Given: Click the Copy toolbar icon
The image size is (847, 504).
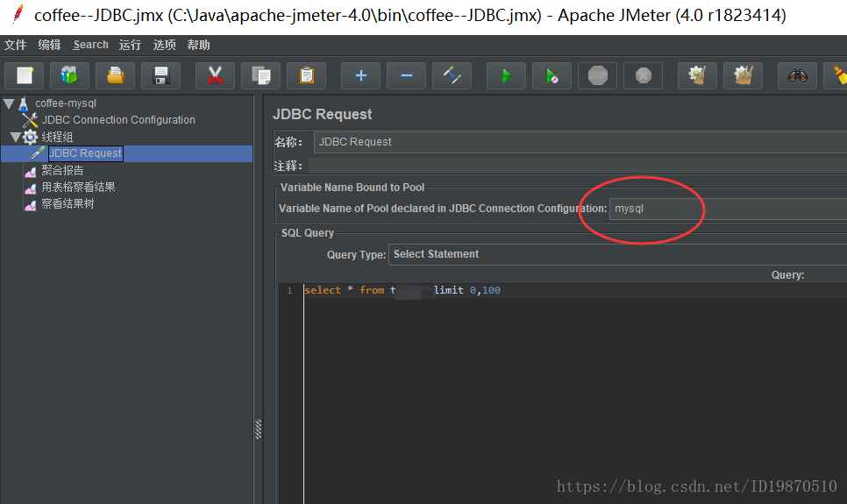Looking at the screenshot, I should 261,75.
